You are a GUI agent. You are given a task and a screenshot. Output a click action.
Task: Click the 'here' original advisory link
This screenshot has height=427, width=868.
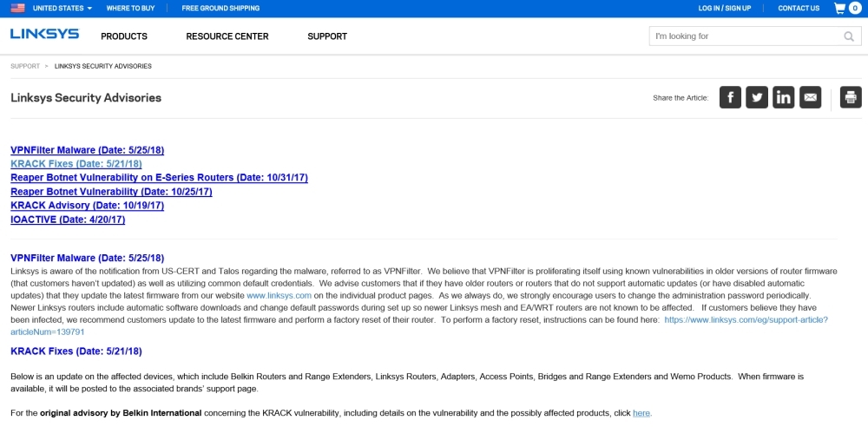point(641,413)
